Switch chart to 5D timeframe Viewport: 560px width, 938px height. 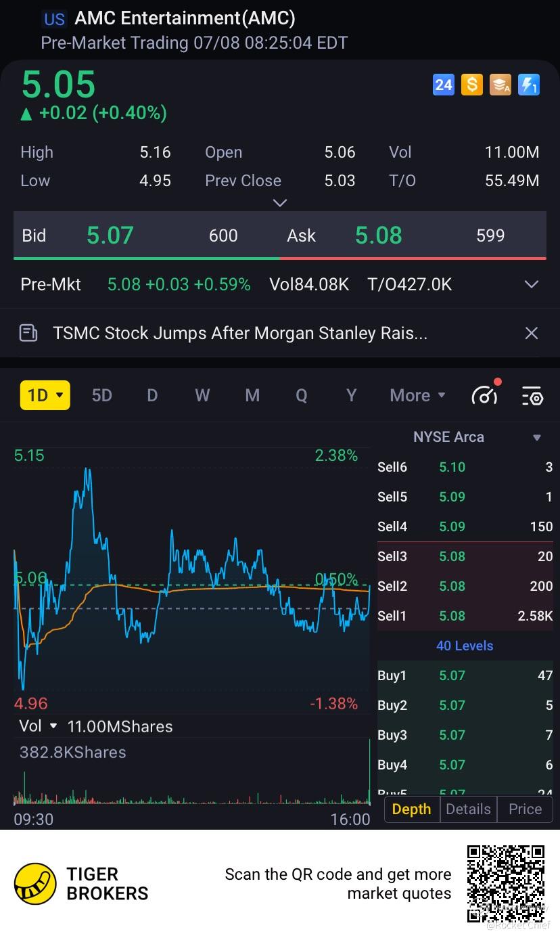(x=101, y=395)
